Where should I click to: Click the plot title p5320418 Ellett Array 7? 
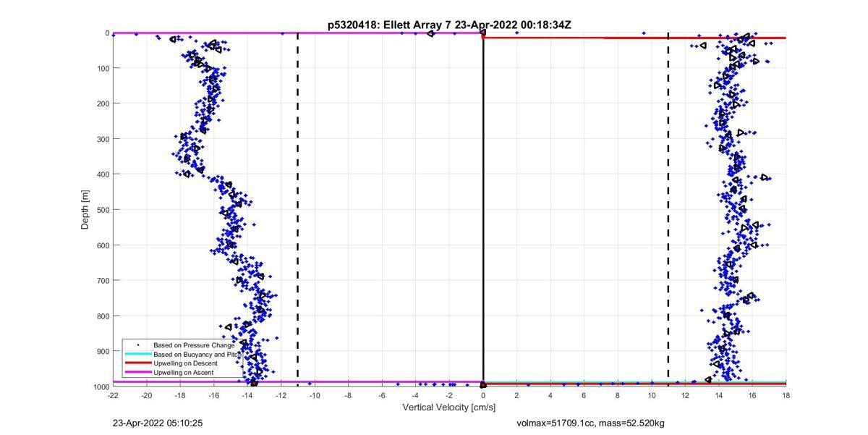449,25
